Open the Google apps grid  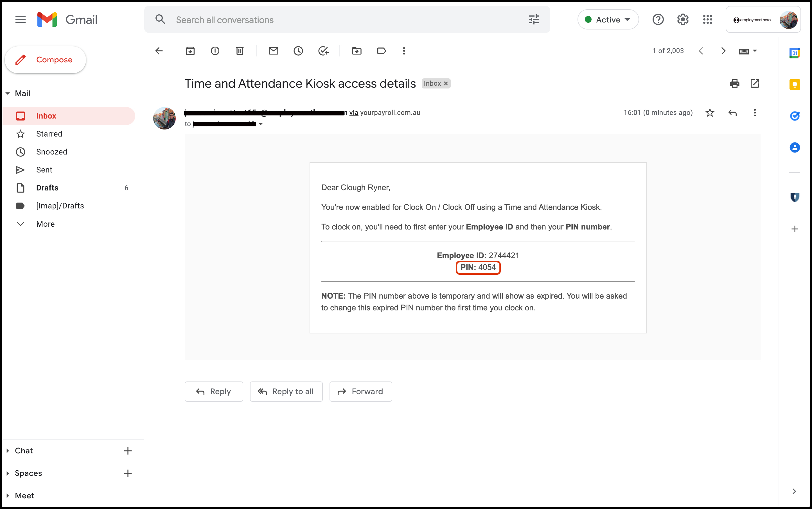tap(708, 20)
